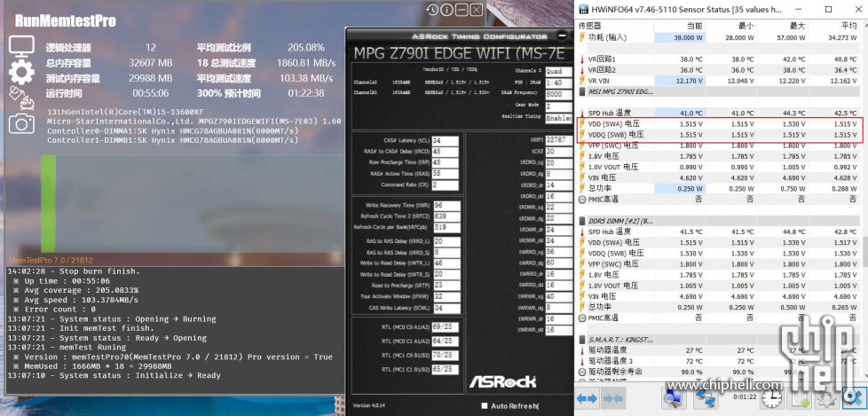
Task: Click the 总测试速度 1860.81 MB/s value
Action: click(306, 63)
